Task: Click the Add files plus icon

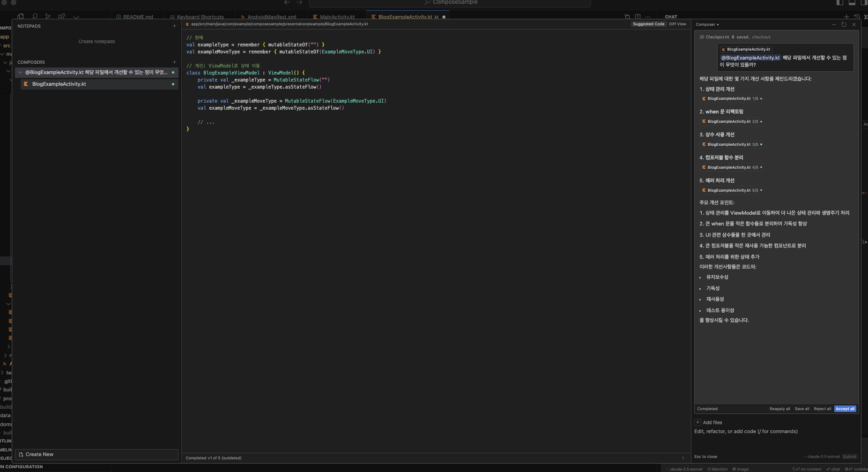Action: pos(697,422)
